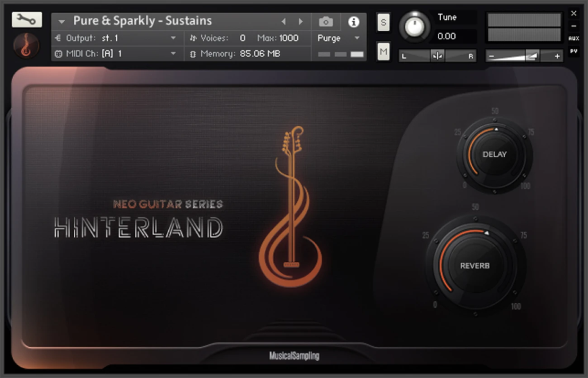Image resolution: width=588 pixels, height=378 pixels.
Task: Open the Purge dropdown menu
Action: coord(357,38)
